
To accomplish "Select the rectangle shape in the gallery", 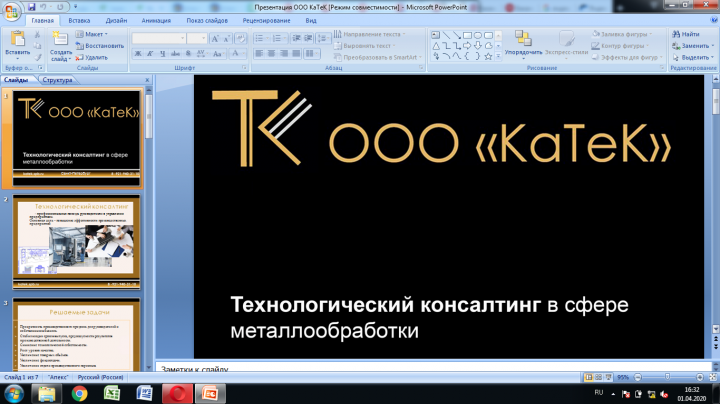I will point(467,35).
